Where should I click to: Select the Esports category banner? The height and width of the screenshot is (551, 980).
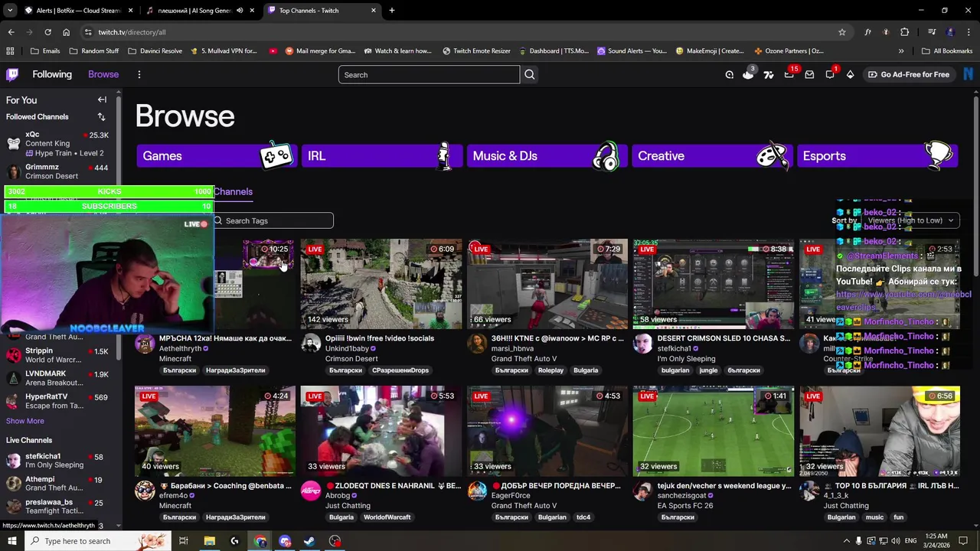tap(877, 155)
